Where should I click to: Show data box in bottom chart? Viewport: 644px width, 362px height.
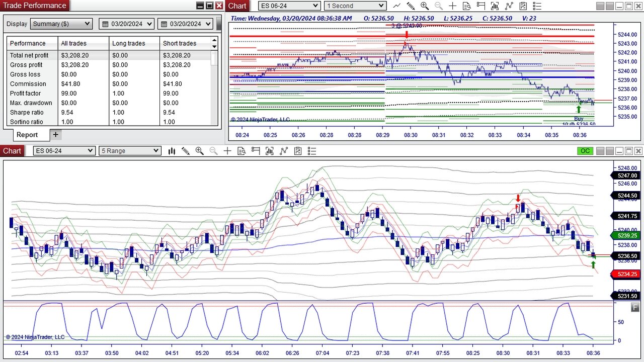point(242,151)
